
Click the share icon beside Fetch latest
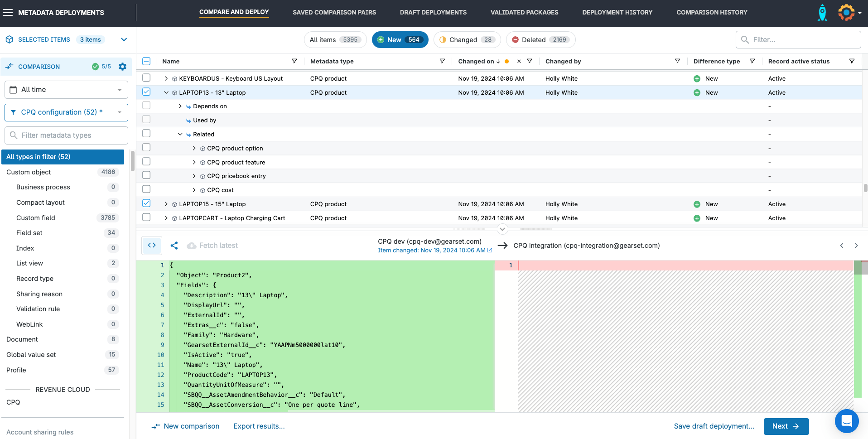174,246
